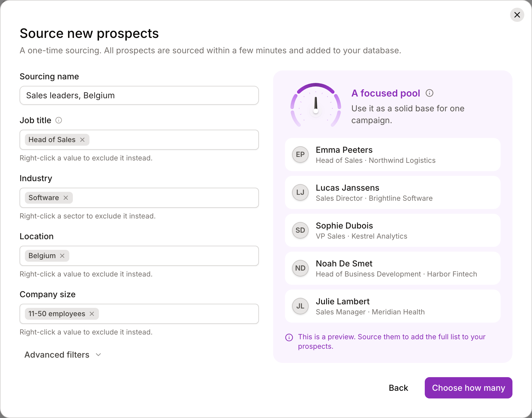Click the SD avatar for Sophie Dubois
Screen dimensions: 532x418
[300, 230]
